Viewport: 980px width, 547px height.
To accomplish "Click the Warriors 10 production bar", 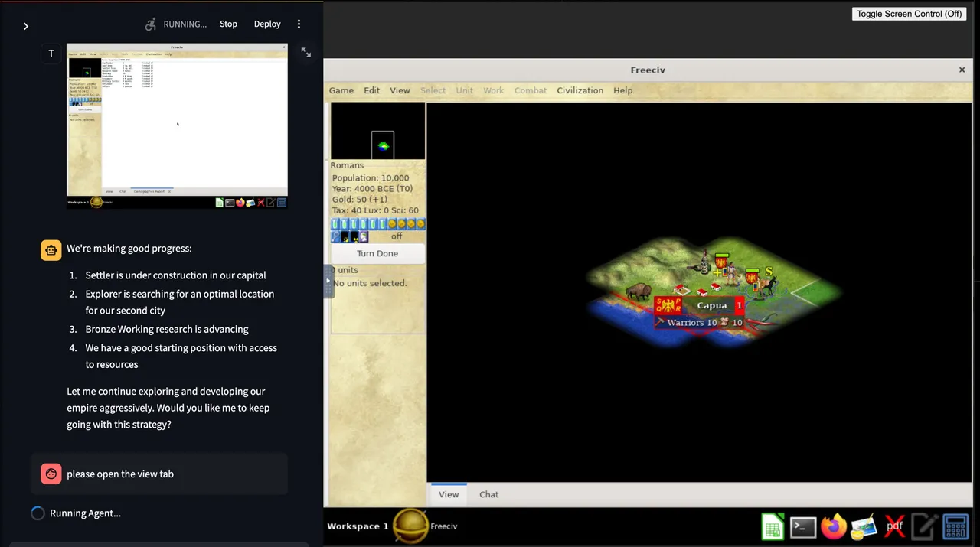I will click(x=698, y=323).
